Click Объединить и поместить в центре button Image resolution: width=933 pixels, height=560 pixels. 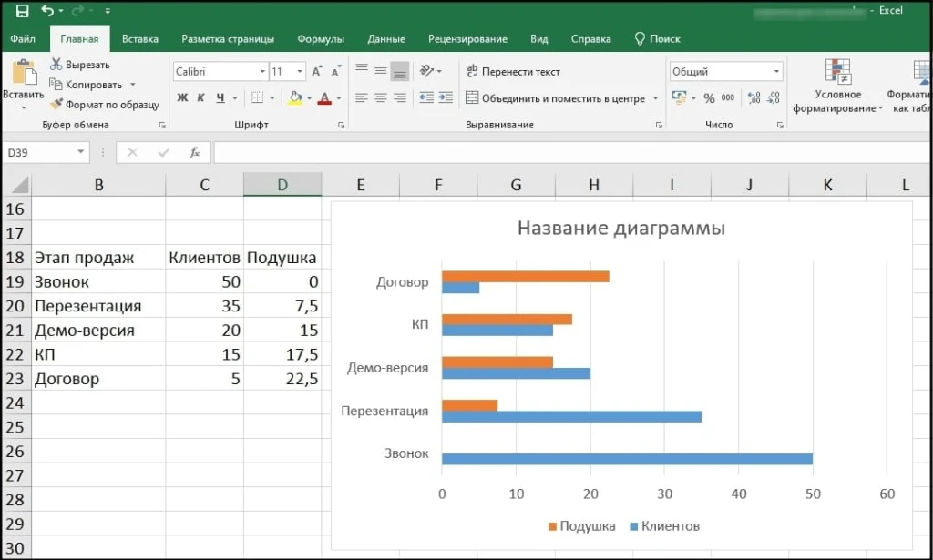coord(556,98)
